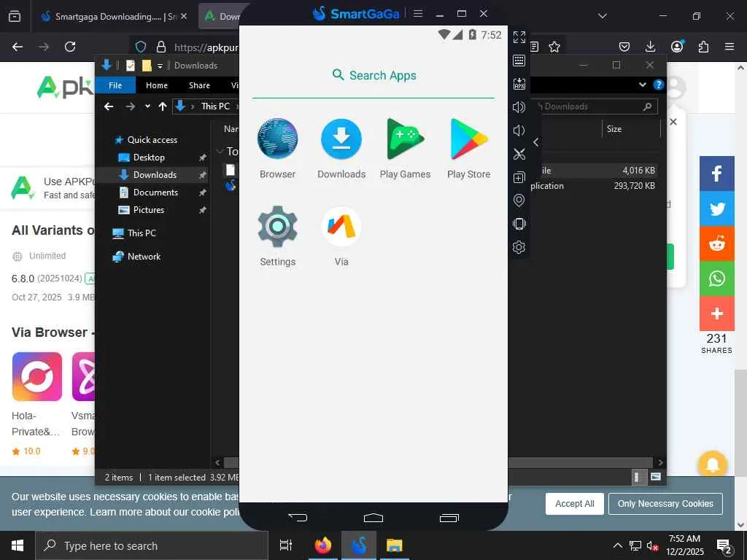
Task: Open Firefox from the taskbar
Action: click(x=323, y=545)
